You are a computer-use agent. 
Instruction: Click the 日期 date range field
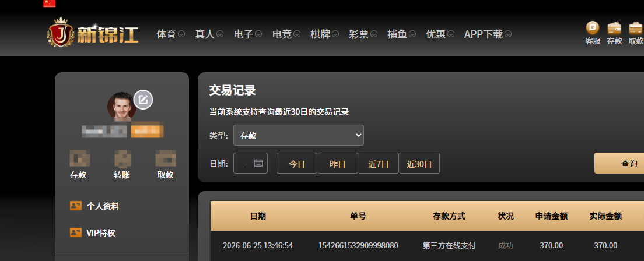click(250, 163)
